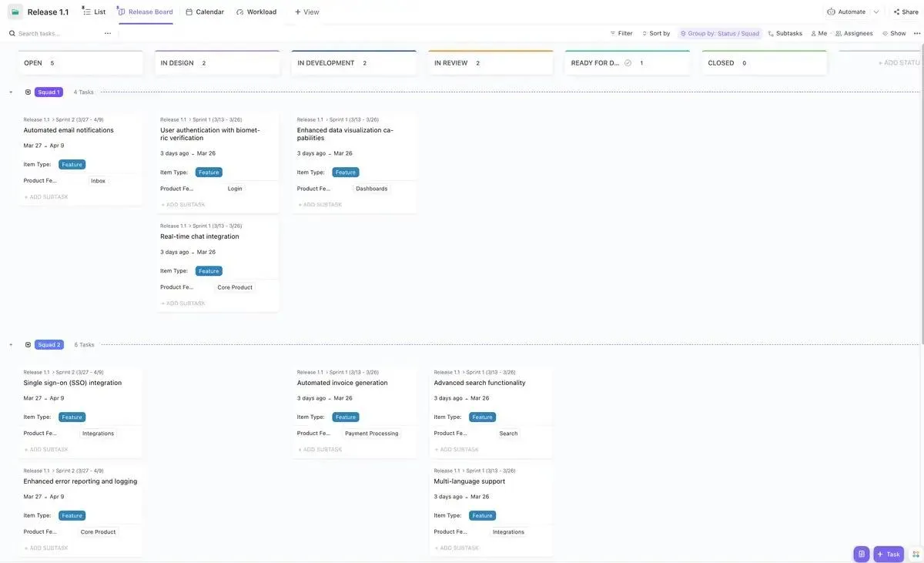Click the Squad 1 group icon

coord(28,92)
